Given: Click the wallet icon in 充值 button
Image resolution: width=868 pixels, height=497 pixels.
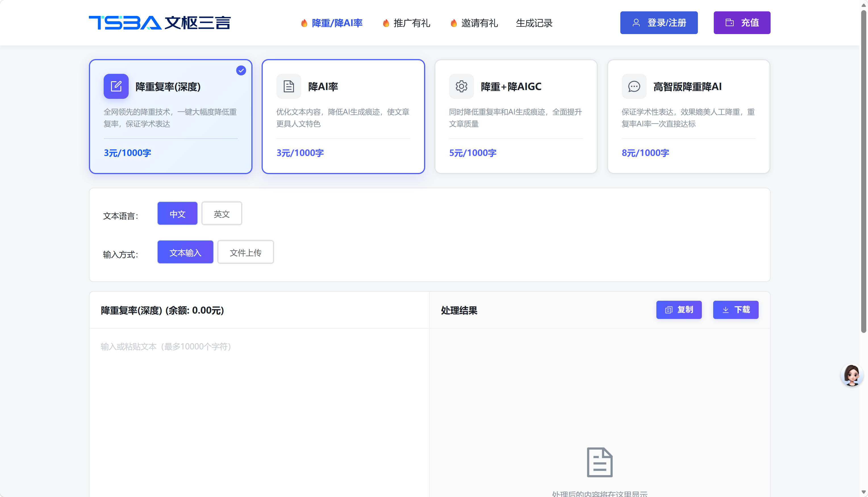Looking at the screenshot, I should (729, 22).
